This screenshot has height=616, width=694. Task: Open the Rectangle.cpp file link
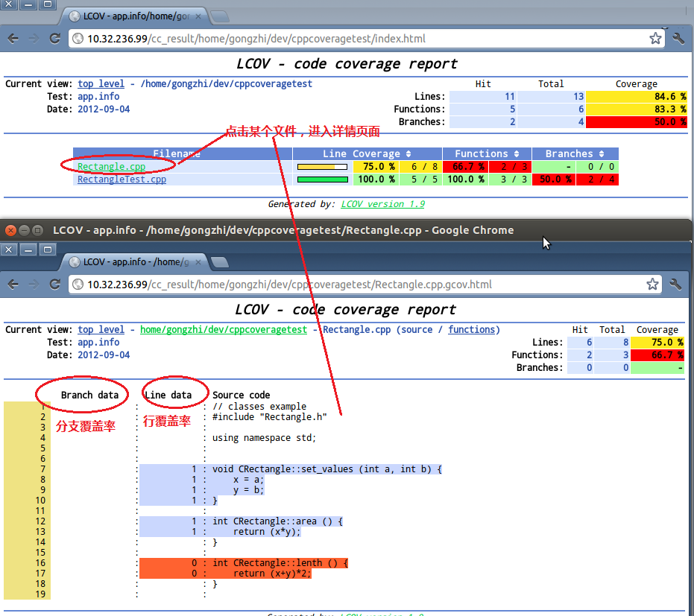[x=111, y=167]
